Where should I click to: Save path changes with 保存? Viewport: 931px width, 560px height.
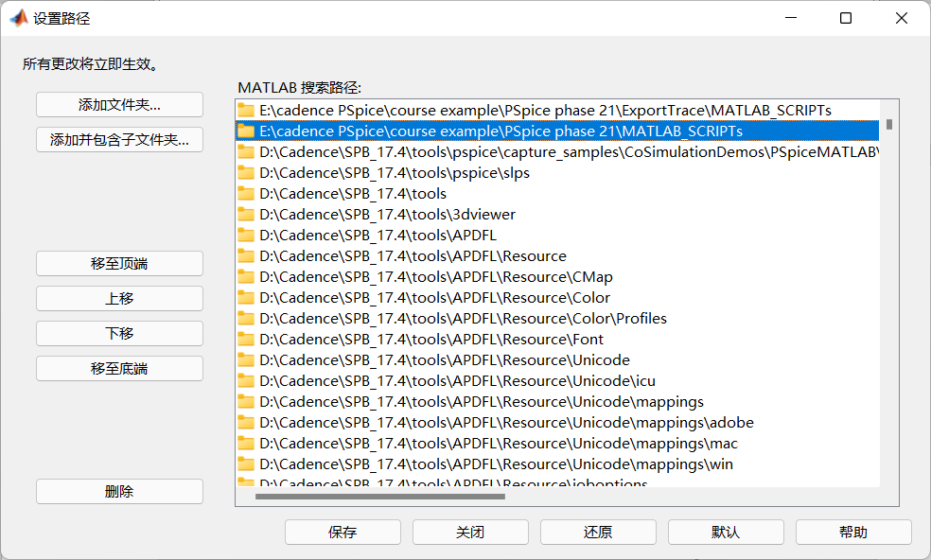[x=343, y=532]
